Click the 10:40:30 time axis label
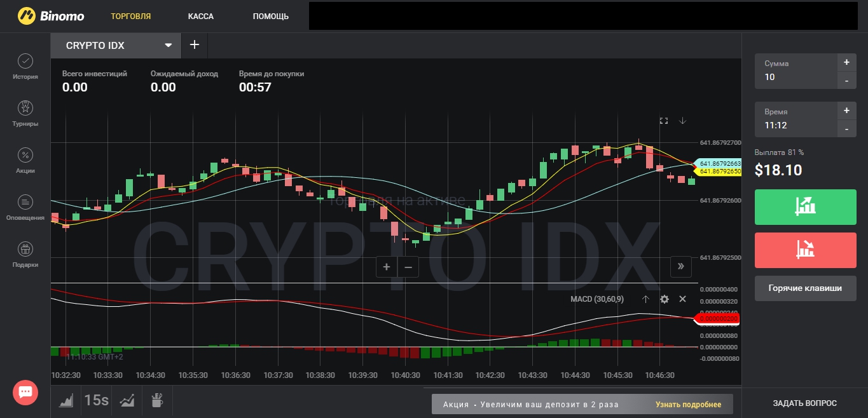Screen dimensions: 868x418 406,375
